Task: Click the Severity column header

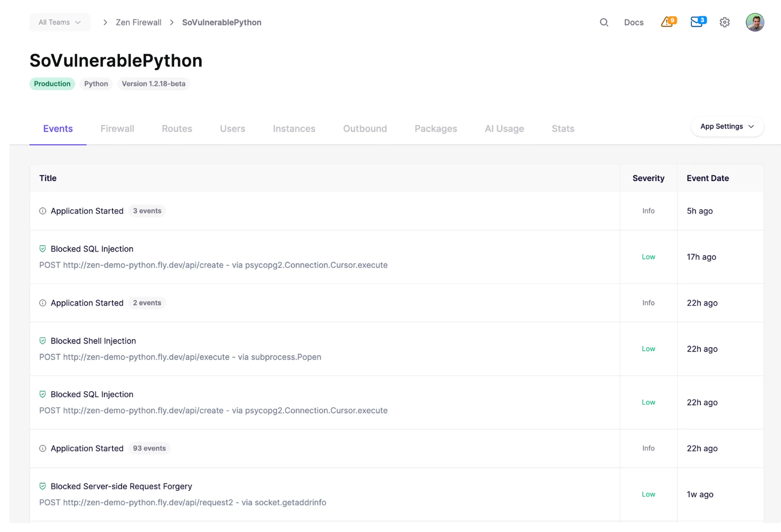Action: click(648, 178)
